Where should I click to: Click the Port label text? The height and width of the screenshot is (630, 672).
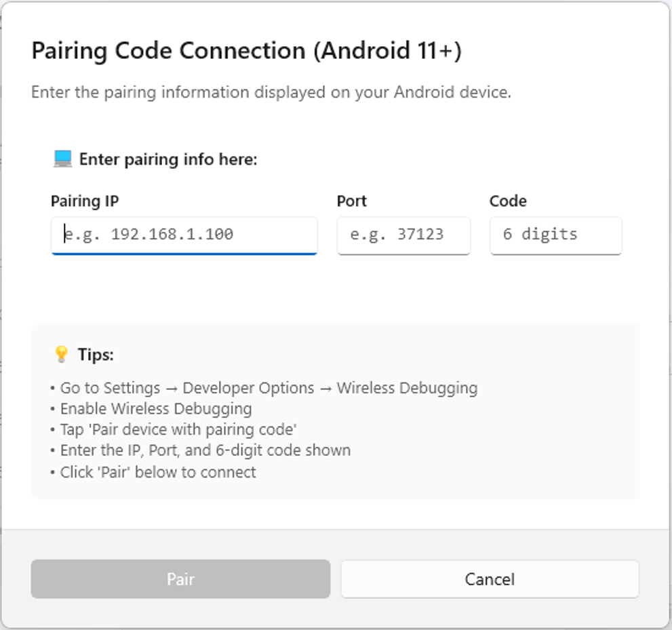pos(351,201)
